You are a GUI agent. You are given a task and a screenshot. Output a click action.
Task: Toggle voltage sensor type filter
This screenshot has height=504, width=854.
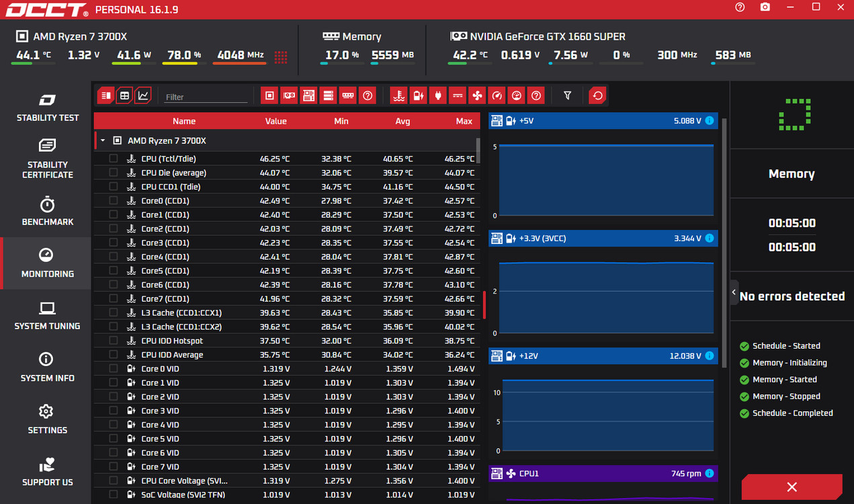pyautogui.click(x=419, y=96)
